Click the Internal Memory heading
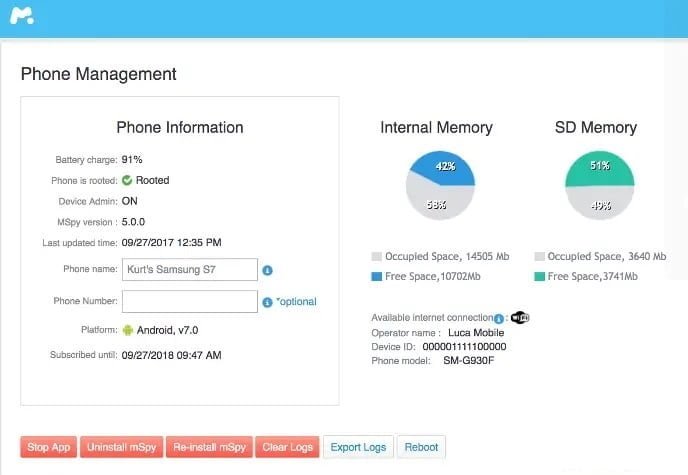 pos(437,128)
